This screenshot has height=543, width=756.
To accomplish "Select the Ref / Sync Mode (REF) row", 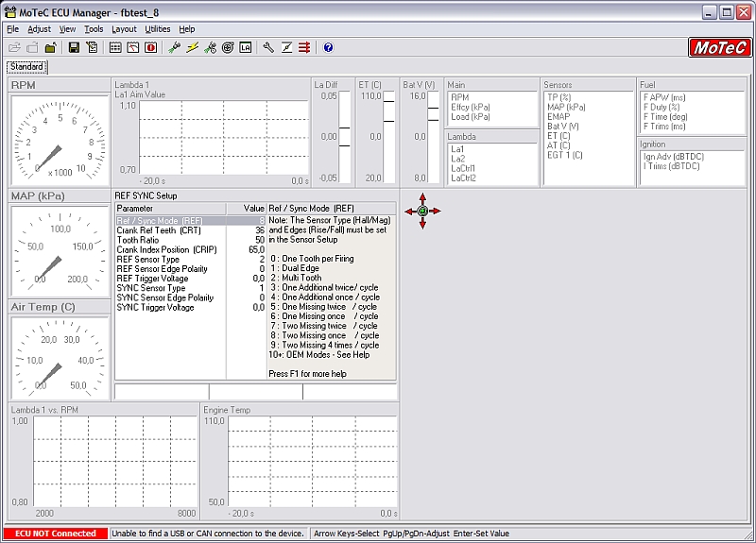I will pyautogui.click(x=191, y=221).
